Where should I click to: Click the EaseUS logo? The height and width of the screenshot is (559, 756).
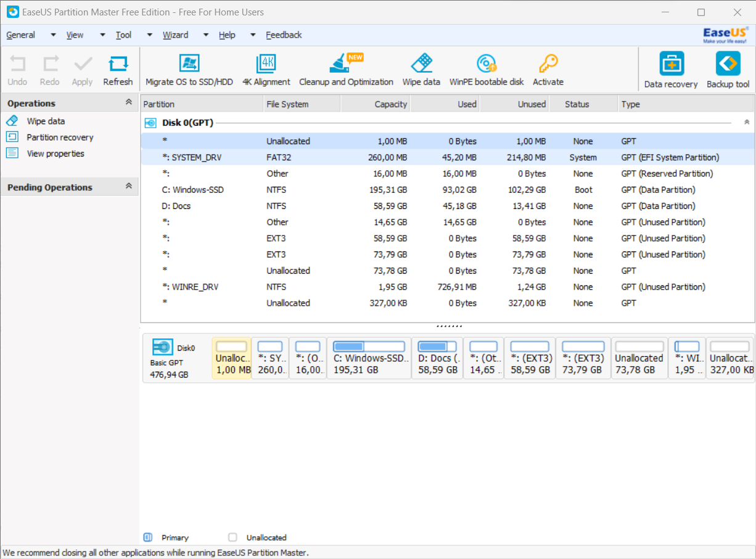726,35
